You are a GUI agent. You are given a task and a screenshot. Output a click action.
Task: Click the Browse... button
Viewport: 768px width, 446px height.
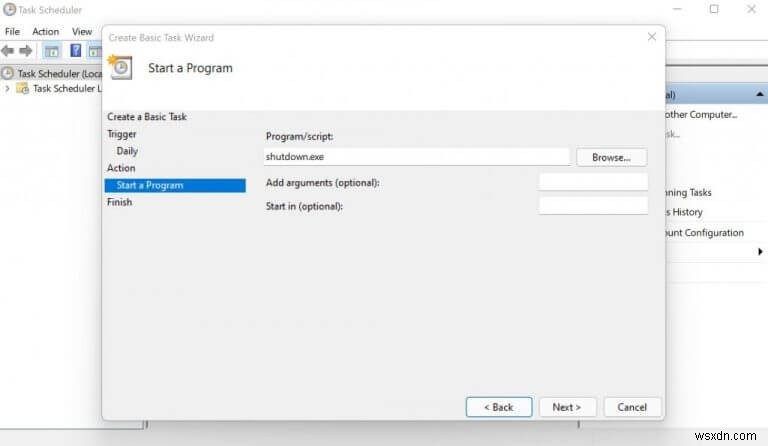[611, 157]
